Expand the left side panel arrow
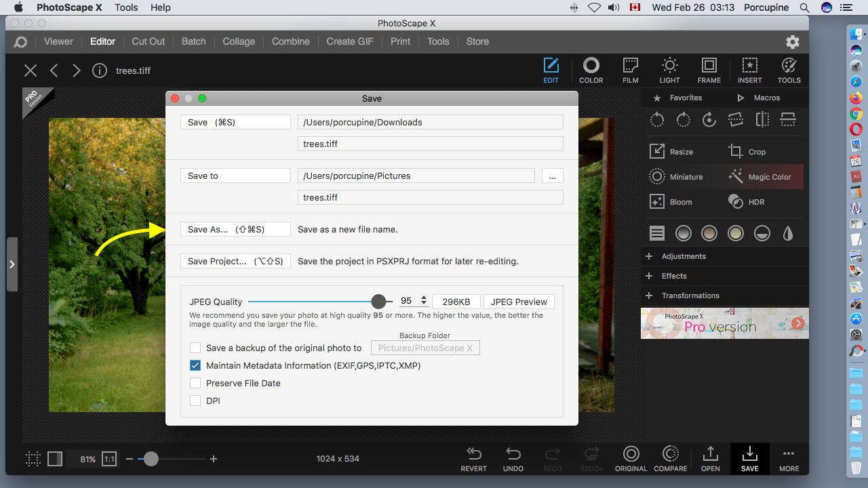The width and height of the screenshot is (868, 488). (x=12, y=264)
